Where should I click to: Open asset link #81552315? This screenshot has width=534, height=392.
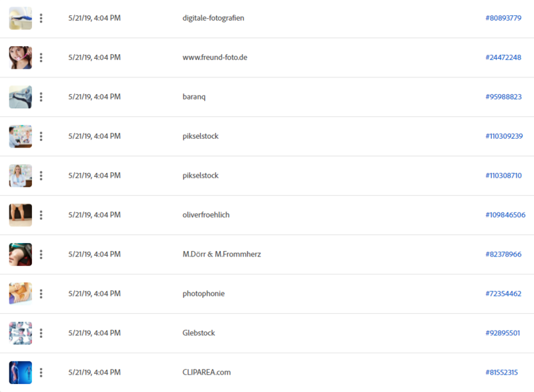coord(502,372)
